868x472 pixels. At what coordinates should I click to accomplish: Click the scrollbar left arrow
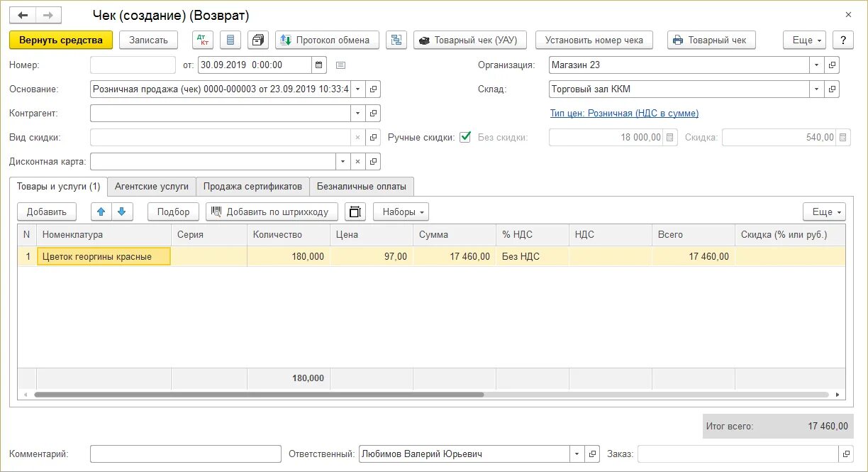point(26,395)
